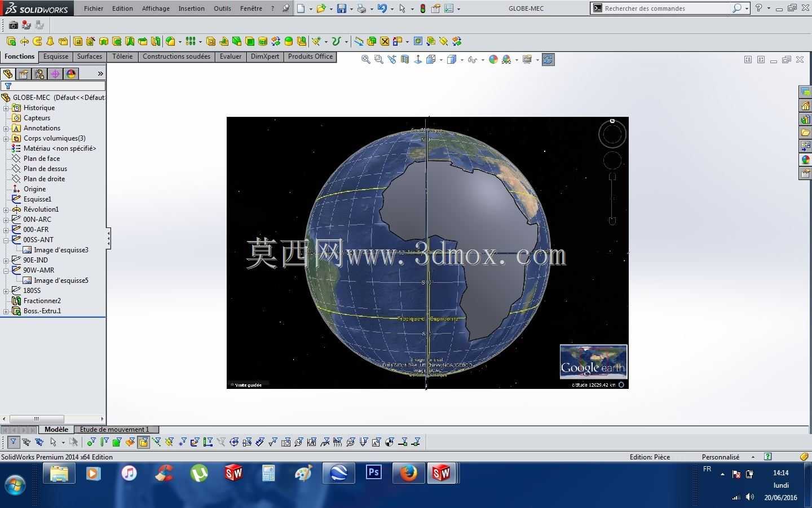Expand the Corps volumiques(3) node
812x508 pixels.
(6, 138)
